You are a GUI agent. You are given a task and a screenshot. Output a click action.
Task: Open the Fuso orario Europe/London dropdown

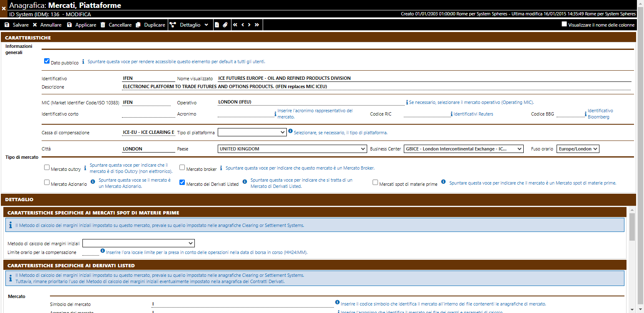pos(578,149)
